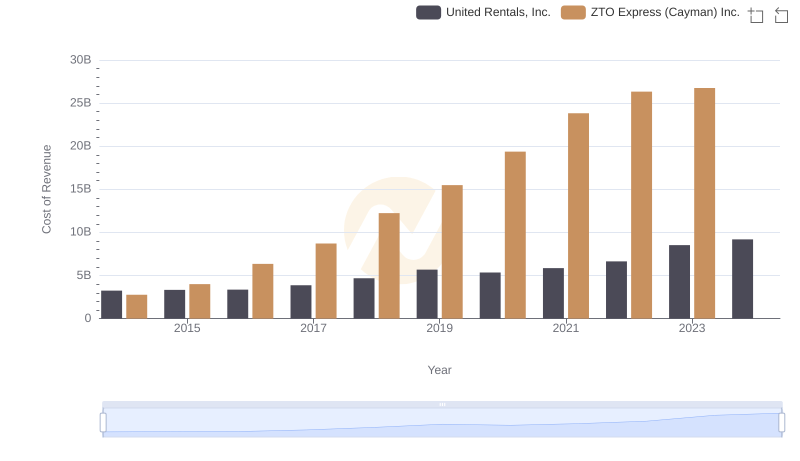Select the ZTO Express bar for 2022
Image resolution: width=800 pixels, height=461 pixels.
click(x=641, y=205)
